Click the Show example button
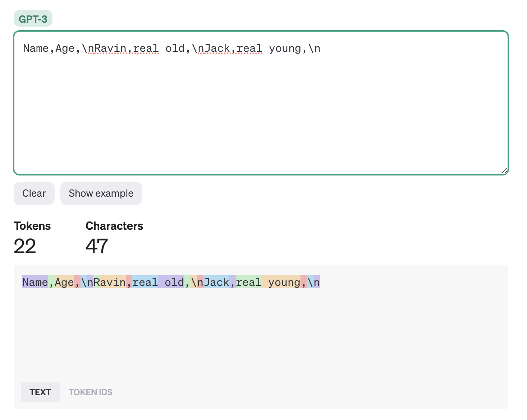Screen dimensions: 527x420 [101, 193]
